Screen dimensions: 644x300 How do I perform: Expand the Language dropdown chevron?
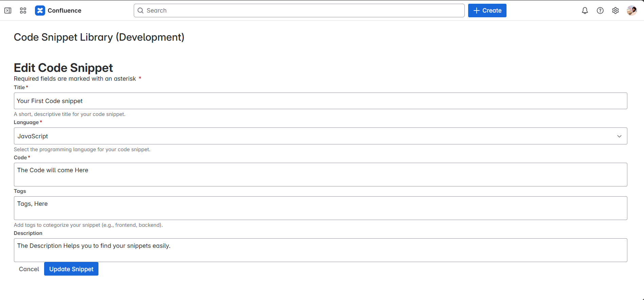click(x=619, y=136)
